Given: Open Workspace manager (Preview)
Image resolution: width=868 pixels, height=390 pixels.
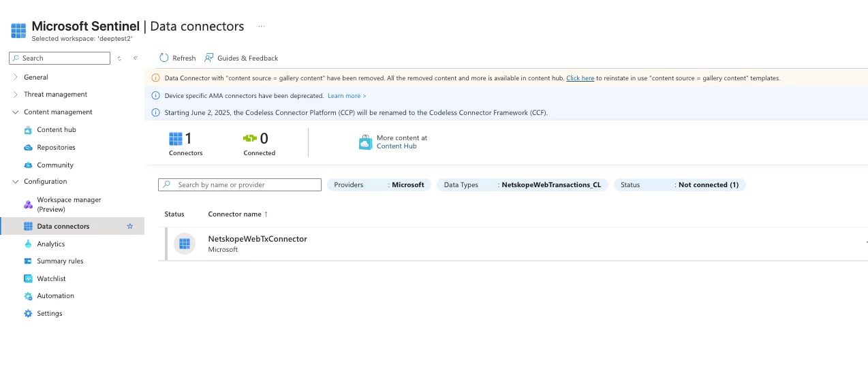Looking at the screenshot, I should click(69, 204).
